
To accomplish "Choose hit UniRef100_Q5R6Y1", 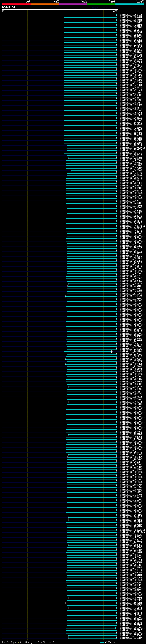I will pyautogui.click(x=131, y=221).
